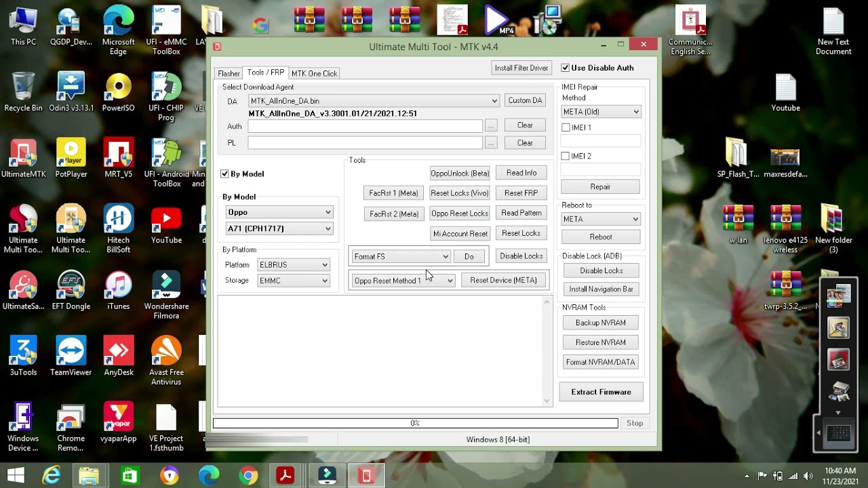Click in the Auth file path field

pyautogui.click(x=365, y=126)
